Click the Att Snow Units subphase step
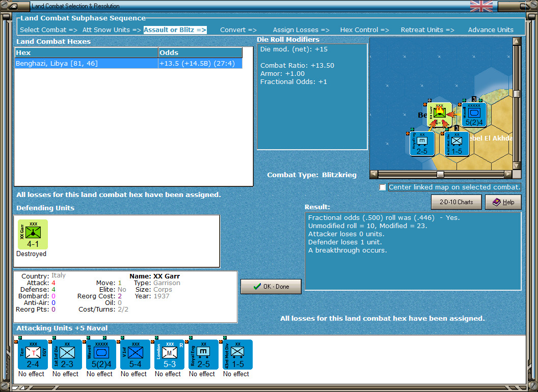Screen dimensions: 538x392 112,30
